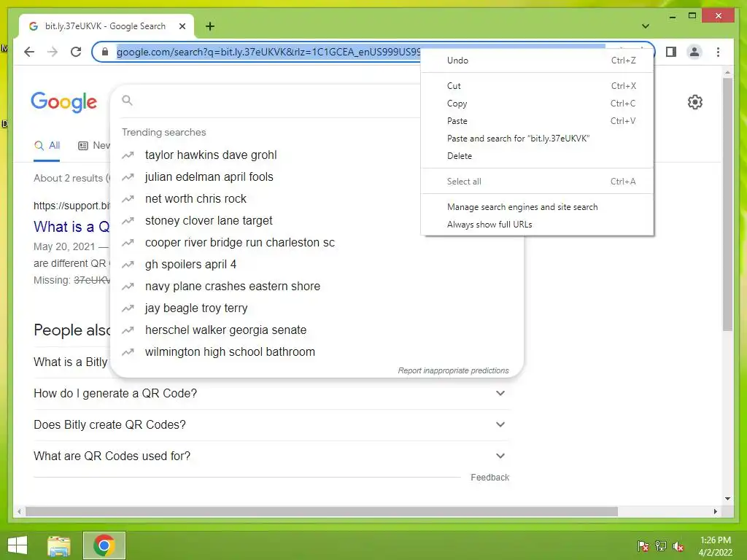Click the URL in the address bar
Image resolution: width=747 pixels, height=560 pixels.
[268, 52]
